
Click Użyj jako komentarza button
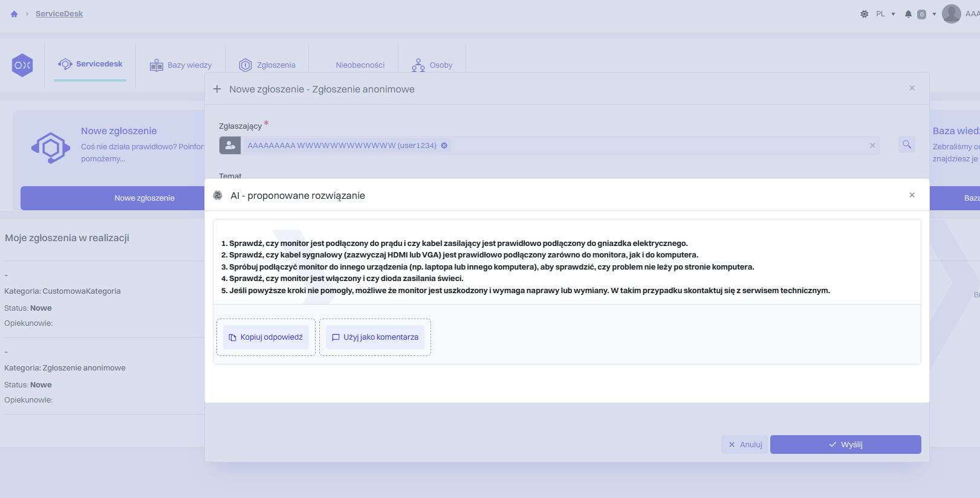[x=375, y=337]
